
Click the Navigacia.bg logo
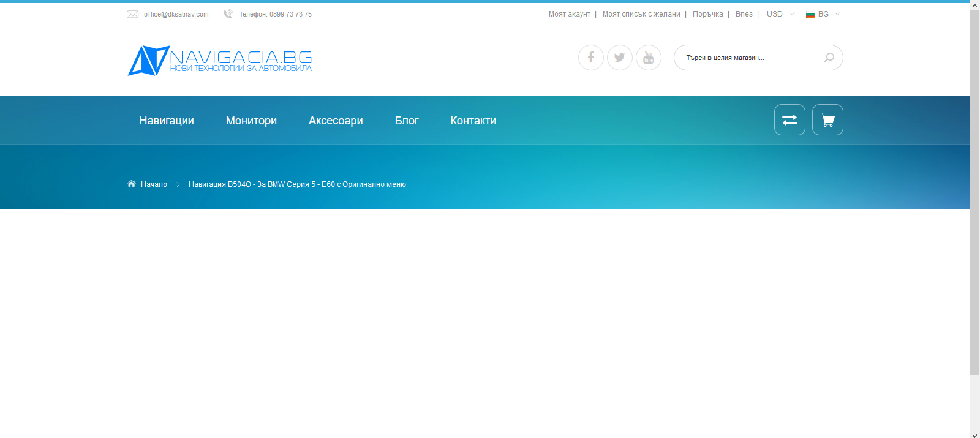click(220, 60)
